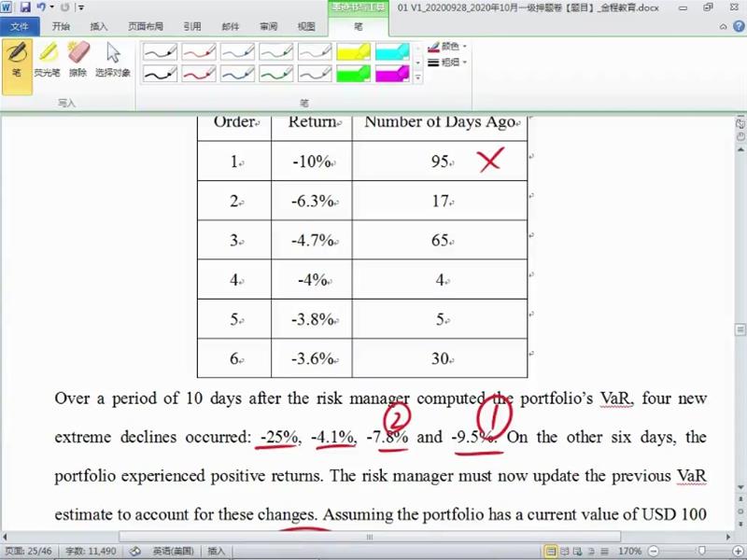
Task: Click the proofing errors icon in status bar
Action: [135, 551]
